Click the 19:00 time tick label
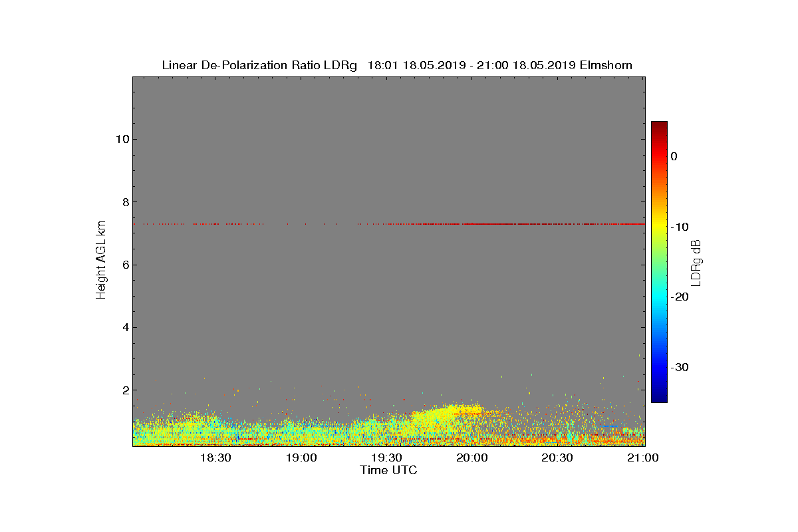Viewport: 798px width, 532px height. [x=301, y=458]
